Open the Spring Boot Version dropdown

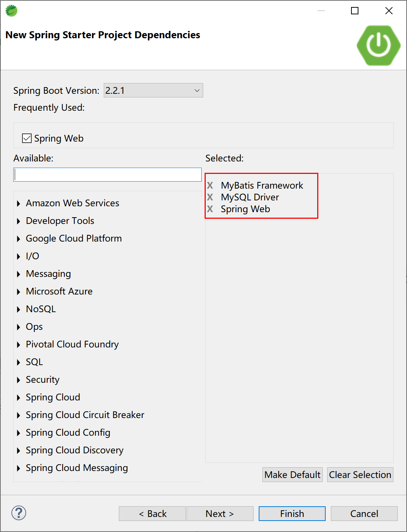(x=153, y=90)
